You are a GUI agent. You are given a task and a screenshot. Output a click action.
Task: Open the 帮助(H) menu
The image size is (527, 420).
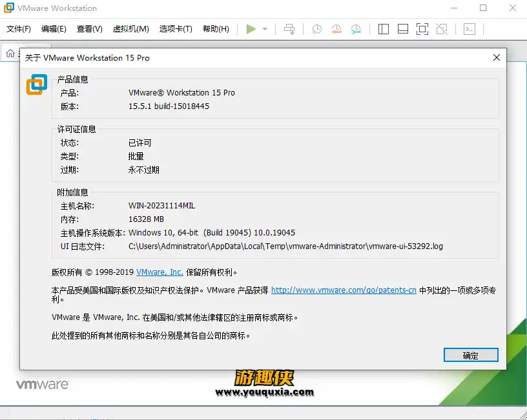point(216,29)
